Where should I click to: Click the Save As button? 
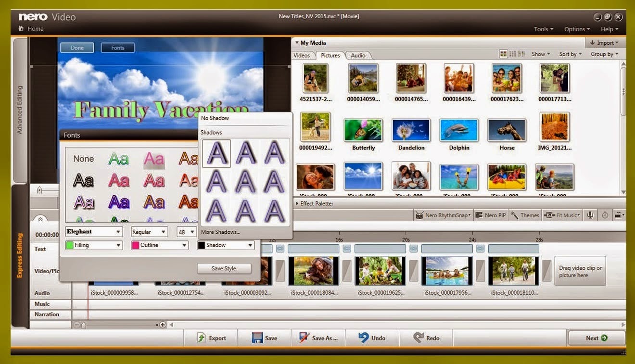click(318, 338)
